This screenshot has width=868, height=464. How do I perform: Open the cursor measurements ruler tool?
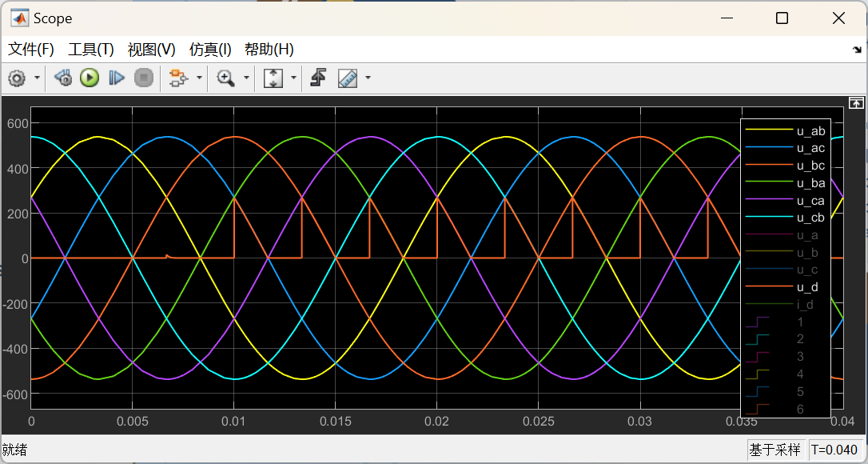coord(348,78)
